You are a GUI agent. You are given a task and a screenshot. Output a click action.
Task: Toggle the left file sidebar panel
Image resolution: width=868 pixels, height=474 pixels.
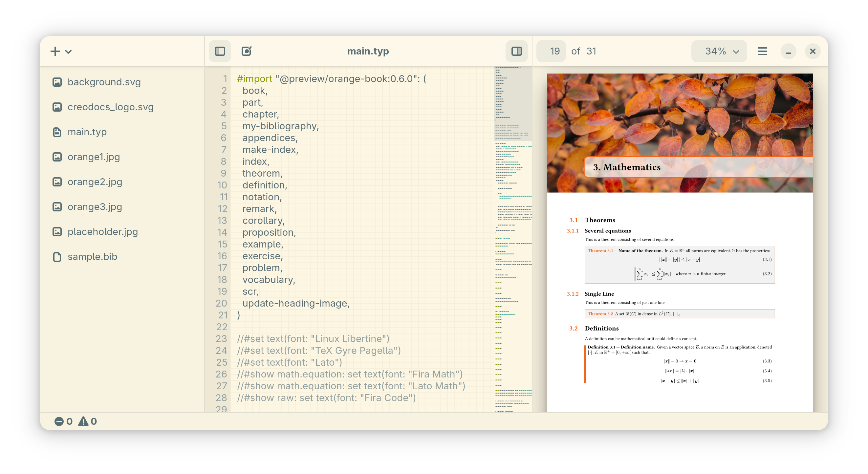pos(220,51)
